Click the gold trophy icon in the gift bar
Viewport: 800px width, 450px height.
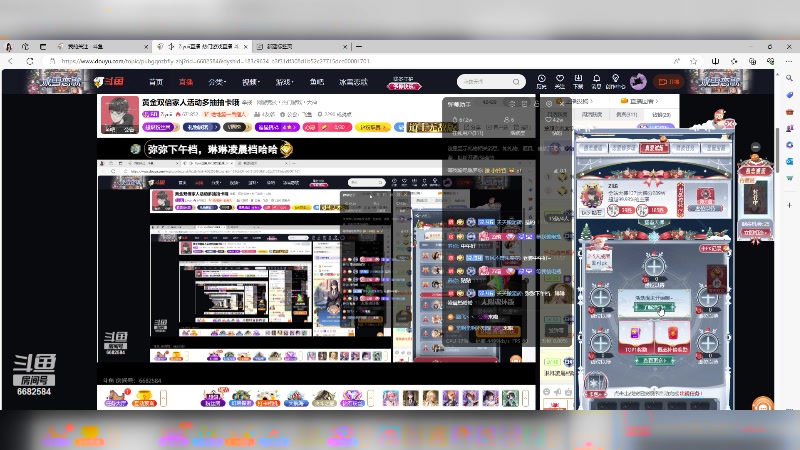point(144,397)
